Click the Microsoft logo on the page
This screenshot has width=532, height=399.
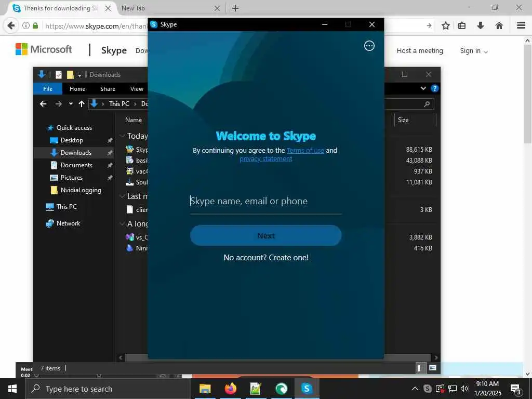(44, 49)
